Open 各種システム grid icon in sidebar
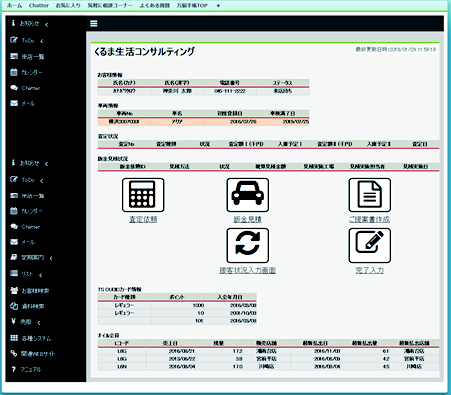 pos(14,338)
